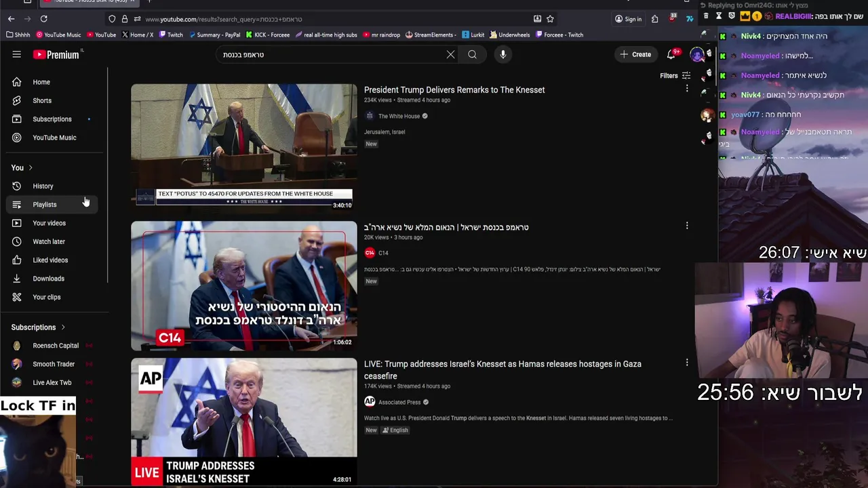Viewport: 868px width, 488px height.
Task: Expand the Subscriptions section chevron
Action: click(63, 327)
